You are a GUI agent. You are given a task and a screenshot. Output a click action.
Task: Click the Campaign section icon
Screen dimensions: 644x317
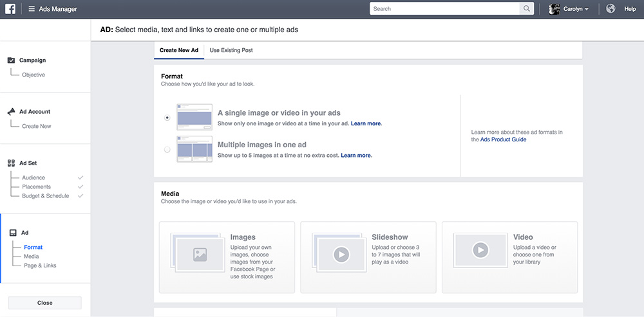pyautogui.click(x=12, y=60)
